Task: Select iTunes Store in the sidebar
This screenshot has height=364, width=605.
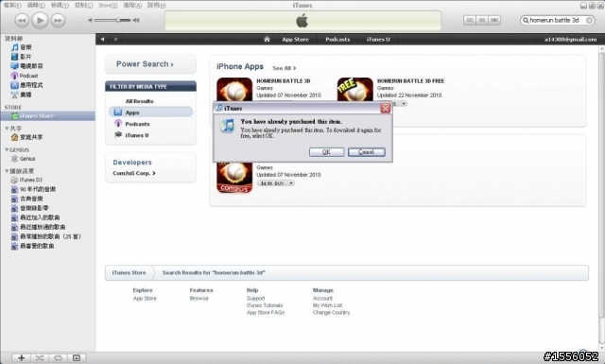Action: click(x=48, y=115)
